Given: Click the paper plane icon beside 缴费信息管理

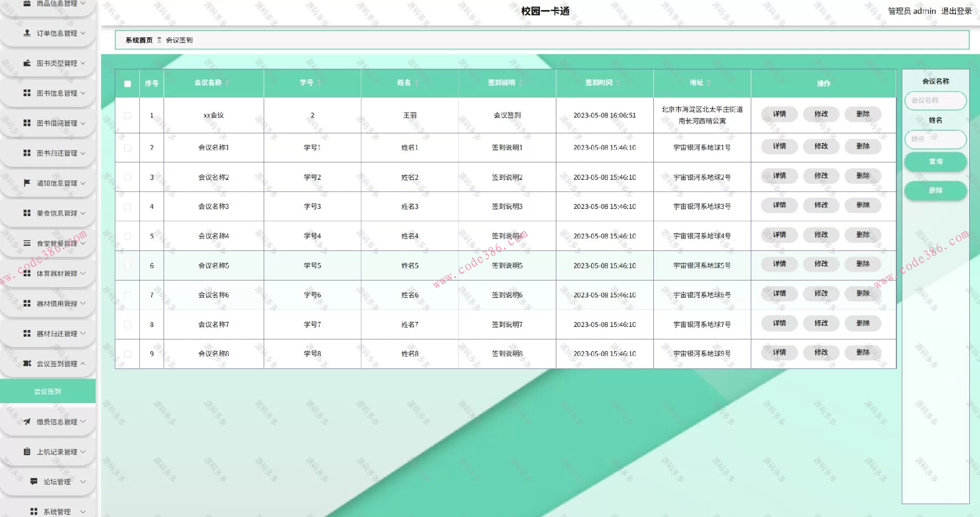Looking at the screenshot, I should [27, 421].
